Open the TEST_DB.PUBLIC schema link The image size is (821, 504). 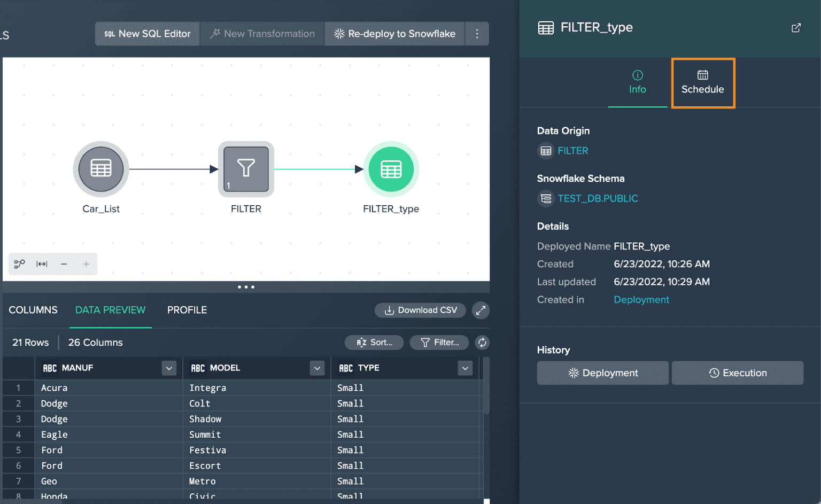598,198
